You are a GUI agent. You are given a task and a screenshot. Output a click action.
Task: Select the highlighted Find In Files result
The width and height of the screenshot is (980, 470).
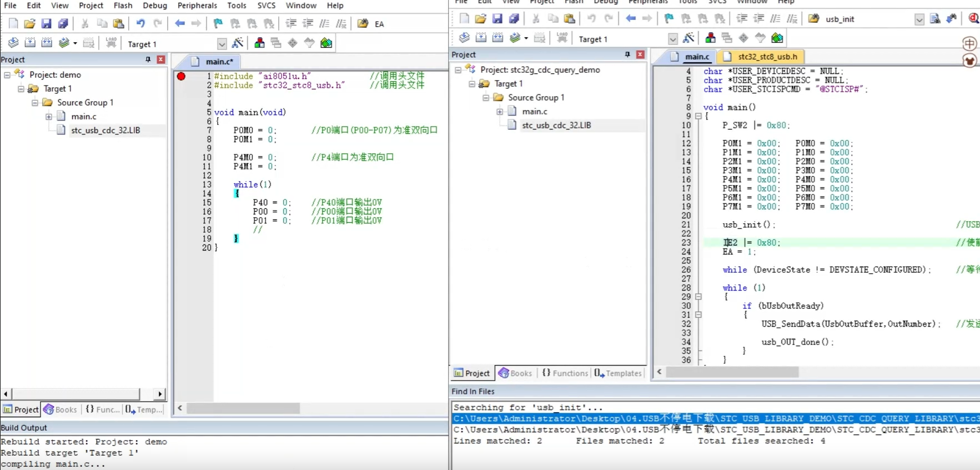pyautogui.click(x=716, y=419)
